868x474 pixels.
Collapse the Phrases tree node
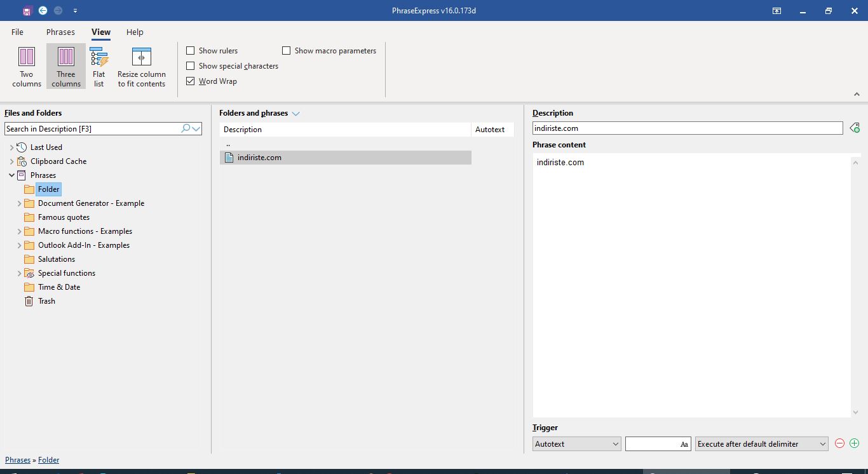tap(11, 175)
